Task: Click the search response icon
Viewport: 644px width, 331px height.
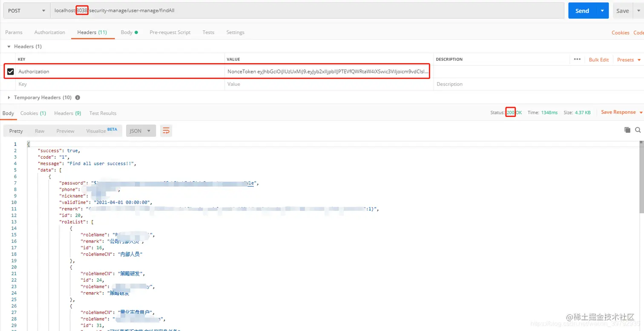Action: [x=638, y=130]
